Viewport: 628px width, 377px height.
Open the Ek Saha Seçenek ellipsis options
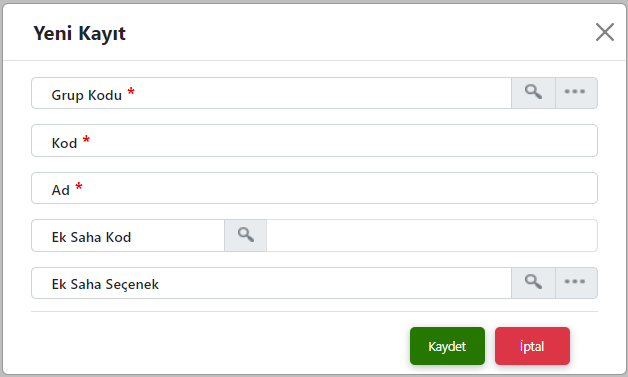tap(576, 283)
